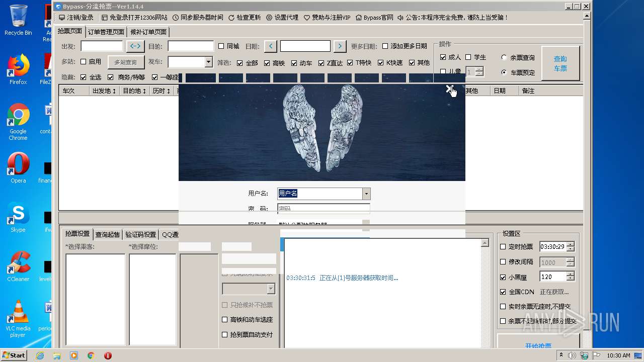Go to next date with right arrow

tap(340, 46)
